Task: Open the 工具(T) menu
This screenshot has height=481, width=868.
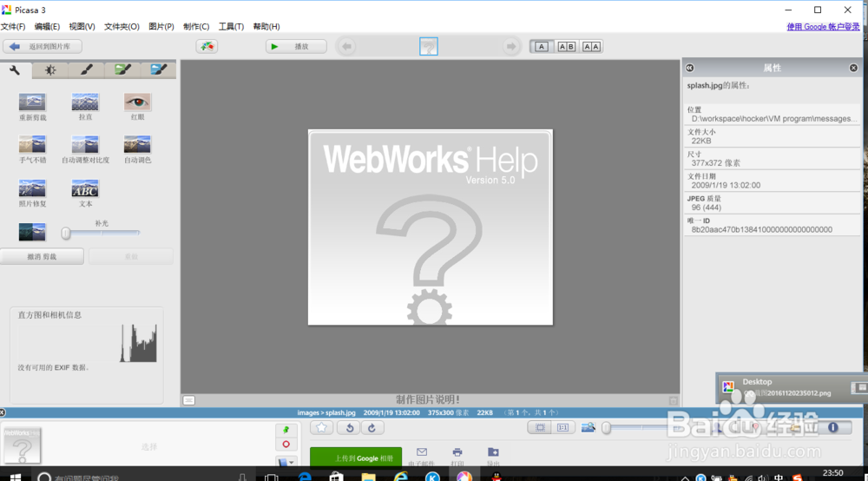Action: click(231, 27)
